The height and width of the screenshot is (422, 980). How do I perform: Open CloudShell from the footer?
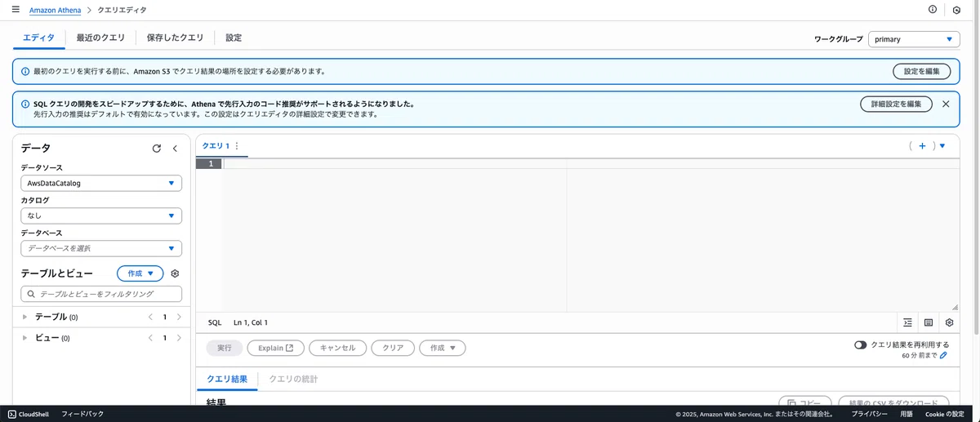(x=29, y=414)
